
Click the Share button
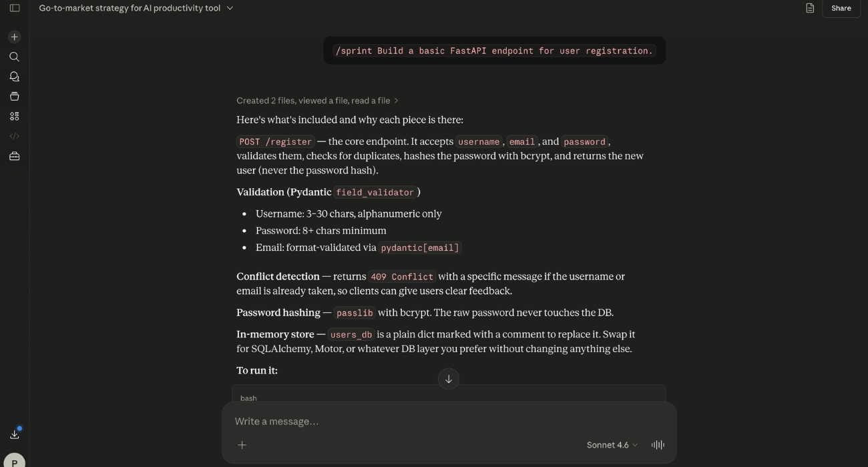pos(841,8)
